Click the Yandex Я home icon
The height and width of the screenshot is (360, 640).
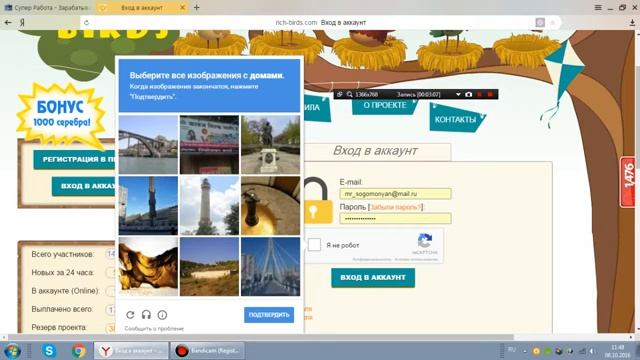22,22
